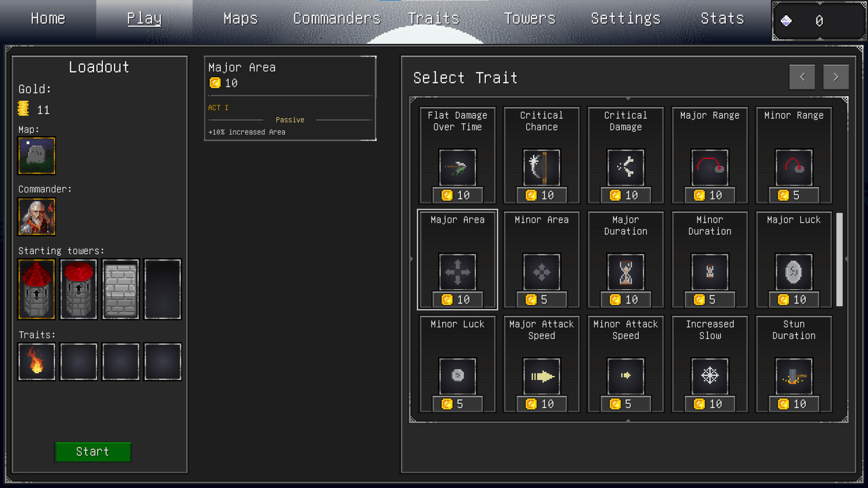
Task: Select the commander portrait thumbnail
Action: click(x=37, y=217)
